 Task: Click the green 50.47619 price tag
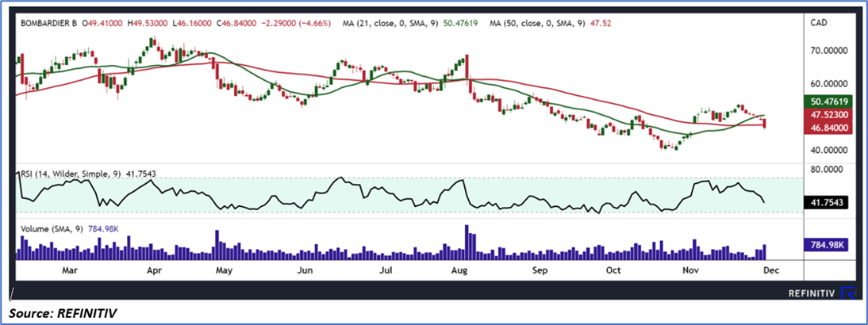828,101
